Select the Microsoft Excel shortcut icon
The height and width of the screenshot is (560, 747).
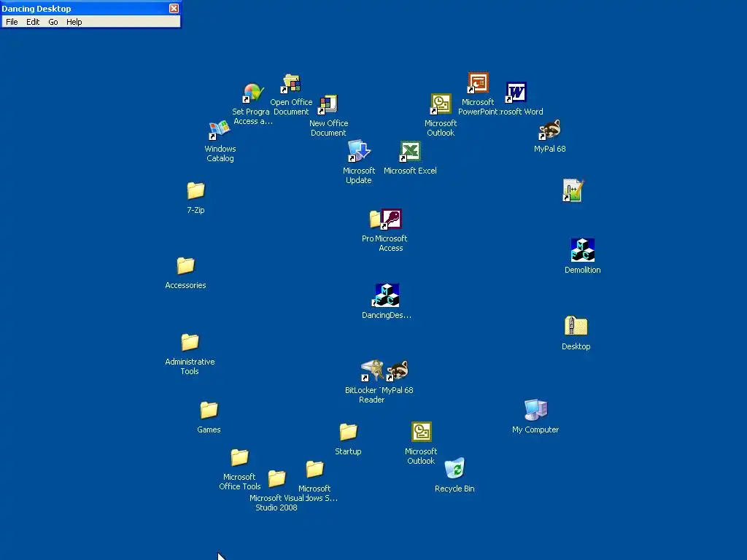410,152
